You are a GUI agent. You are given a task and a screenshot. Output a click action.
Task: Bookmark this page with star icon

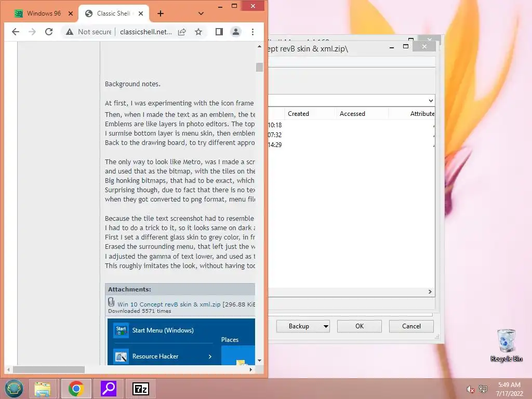click(198, 32)
